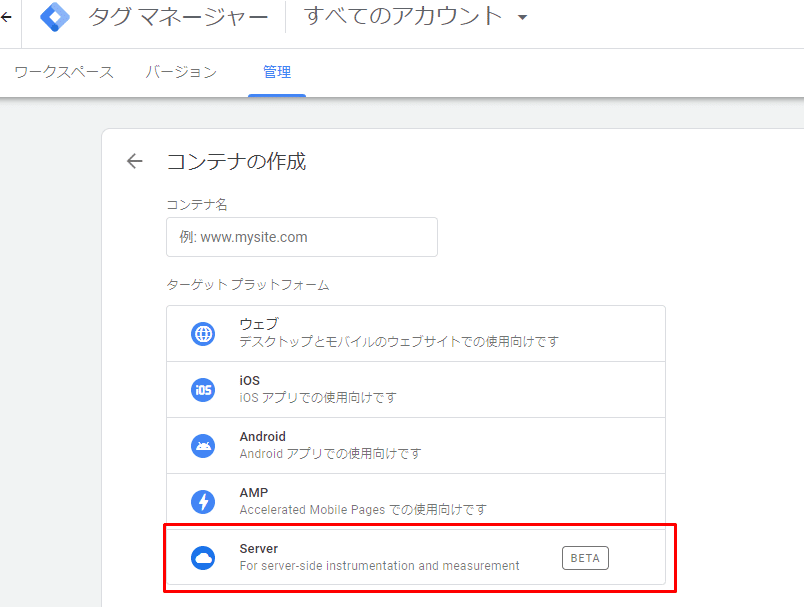This screenshot has width=804, height=607.
Task: Switch to the バージョン tab
Action: point(181,72)
